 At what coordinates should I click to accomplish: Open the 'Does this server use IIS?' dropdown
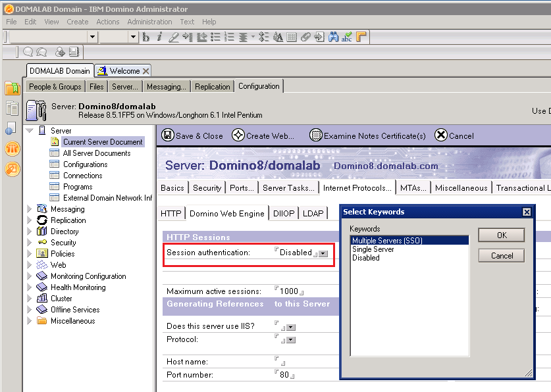click(291, 328)
